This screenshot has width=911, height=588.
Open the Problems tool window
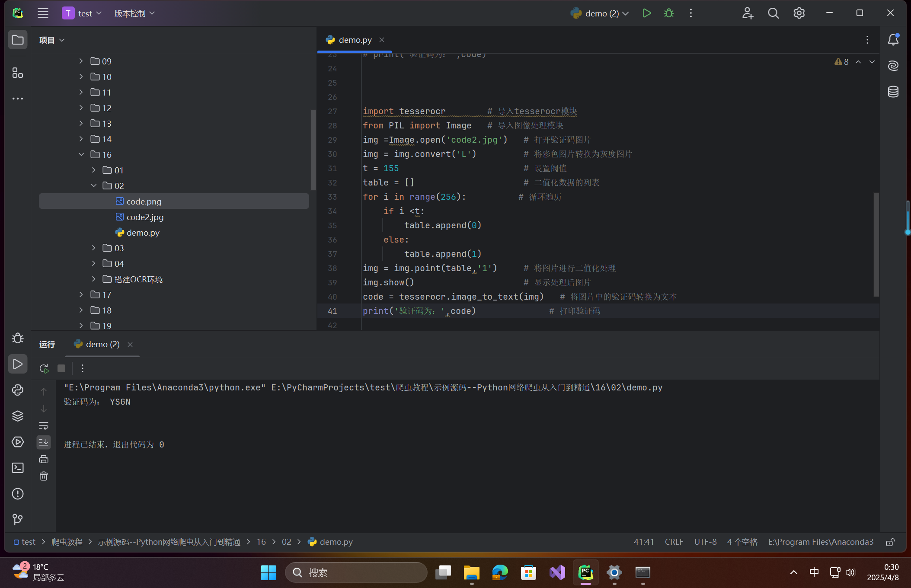click(18, 494)
